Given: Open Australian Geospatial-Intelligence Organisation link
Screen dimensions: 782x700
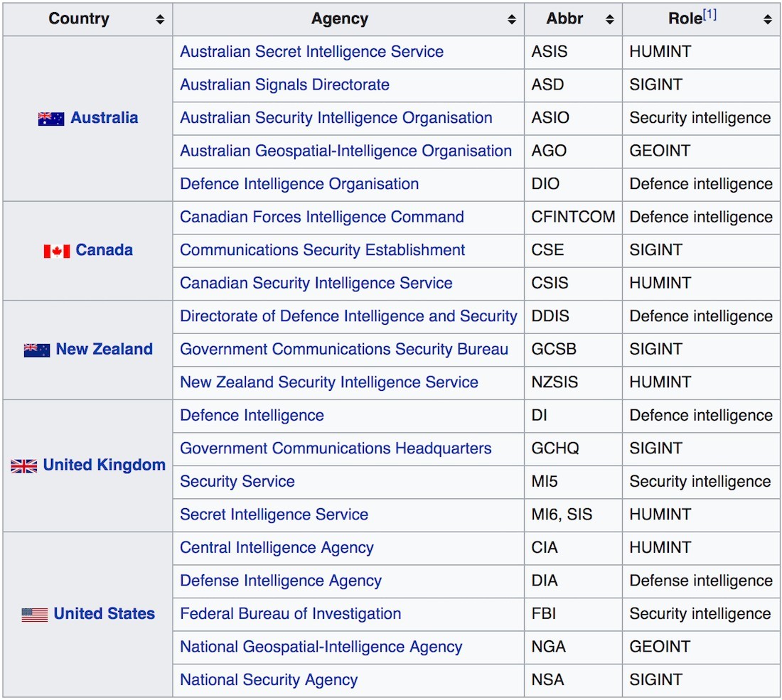Looking at the screenshot, I should [x=346, y=151].
